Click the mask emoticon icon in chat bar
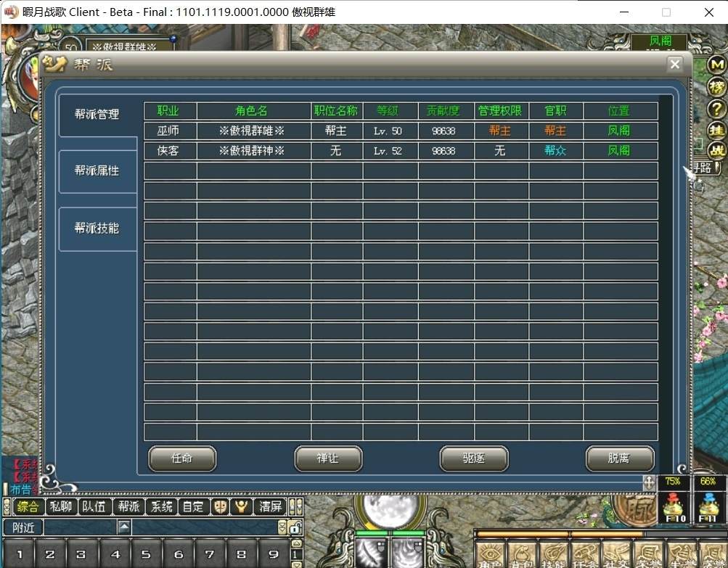This screenshot has height=568, width=728. [220, 506]
